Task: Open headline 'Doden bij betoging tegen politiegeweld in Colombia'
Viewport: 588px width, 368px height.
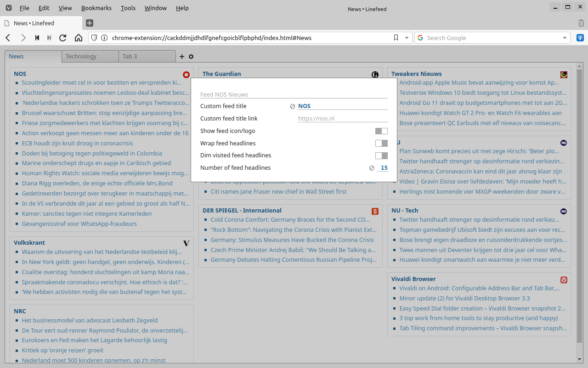Action: pos(92,153)
